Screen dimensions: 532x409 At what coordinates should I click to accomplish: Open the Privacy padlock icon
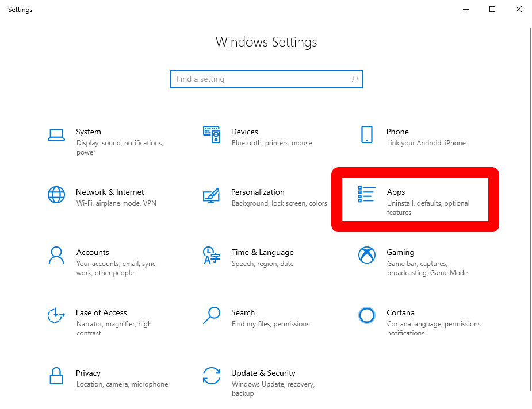(x=56, y=376)
